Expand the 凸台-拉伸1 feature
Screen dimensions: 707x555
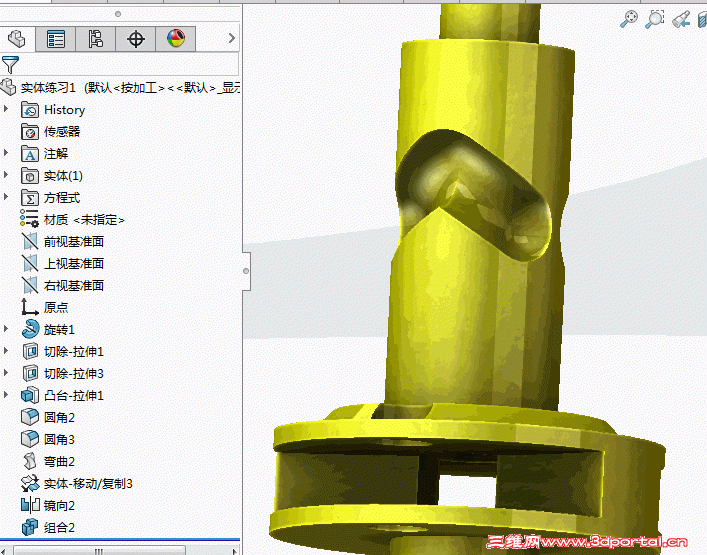[6, 394]
